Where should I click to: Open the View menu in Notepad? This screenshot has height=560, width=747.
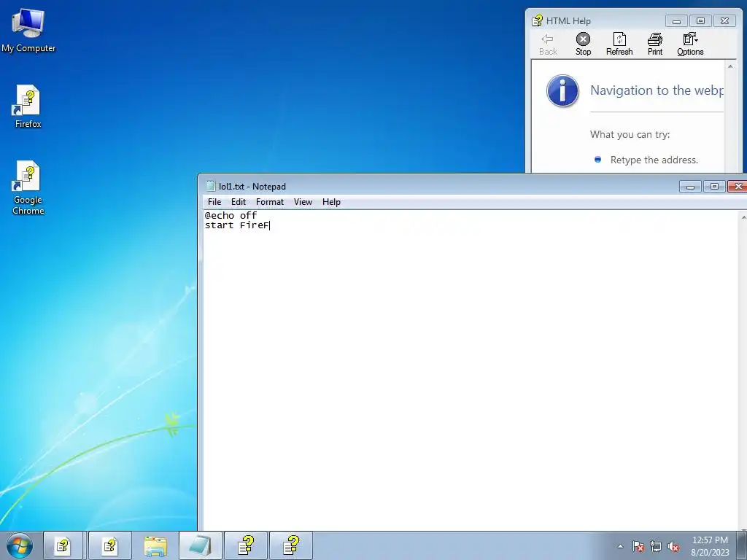[303, 202]
